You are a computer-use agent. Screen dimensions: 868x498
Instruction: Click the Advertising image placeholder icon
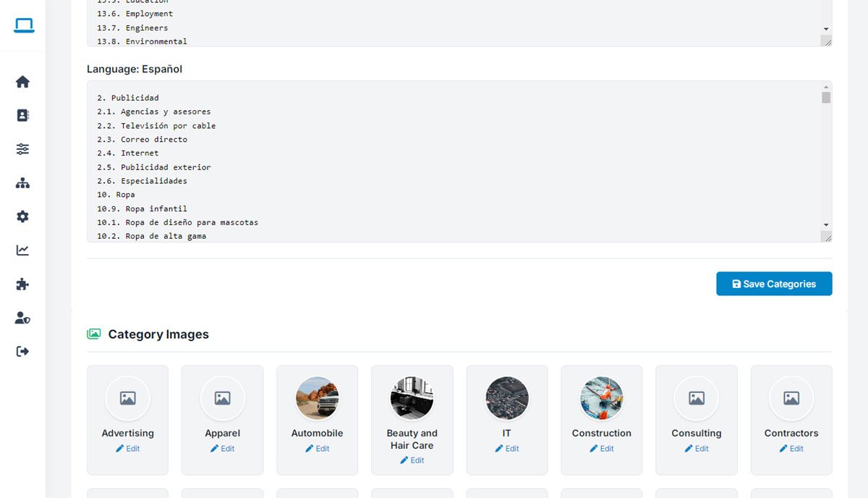(x=127, y=398)
